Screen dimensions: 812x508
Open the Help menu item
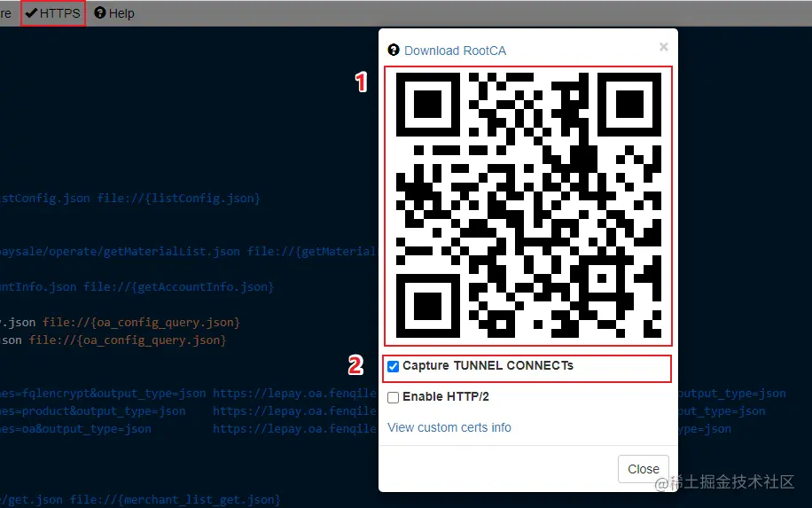(x=114, y=13)
